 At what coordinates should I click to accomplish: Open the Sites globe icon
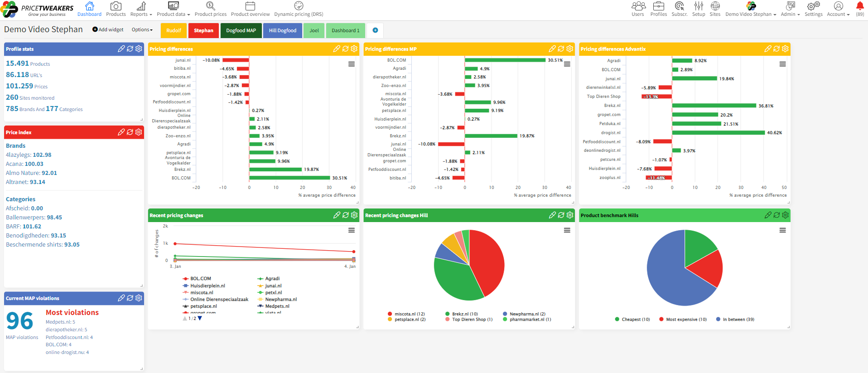pos(715,6)
